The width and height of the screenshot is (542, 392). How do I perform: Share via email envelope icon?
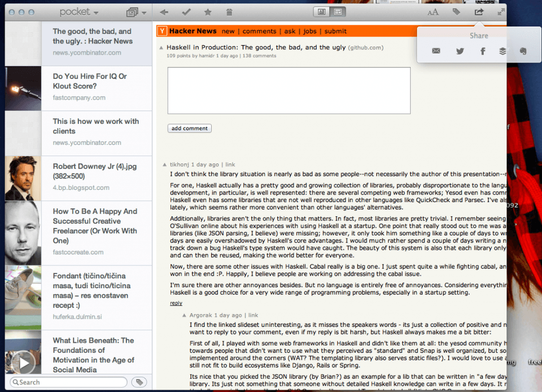point(436,51)
